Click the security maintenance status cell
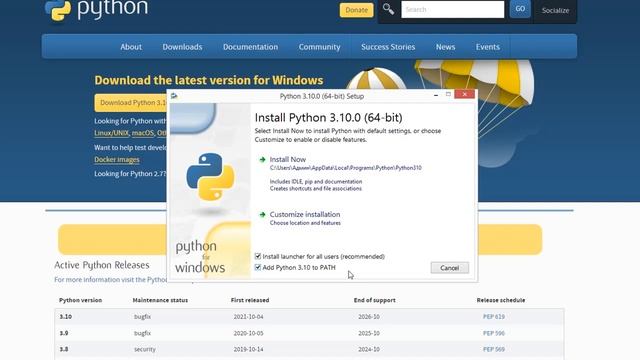The width and height of the screenshot is (640, 360). (x=144, y=349)
